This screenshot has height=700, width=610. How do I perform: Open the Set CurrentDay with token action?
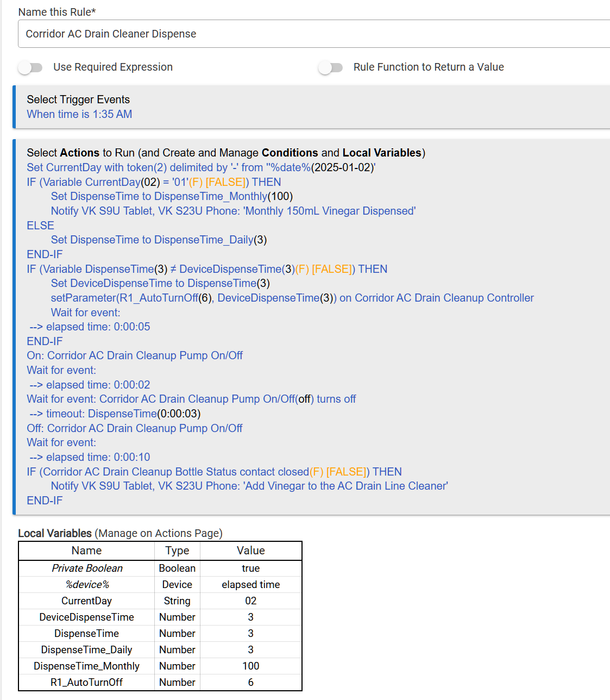click(201, 167)
